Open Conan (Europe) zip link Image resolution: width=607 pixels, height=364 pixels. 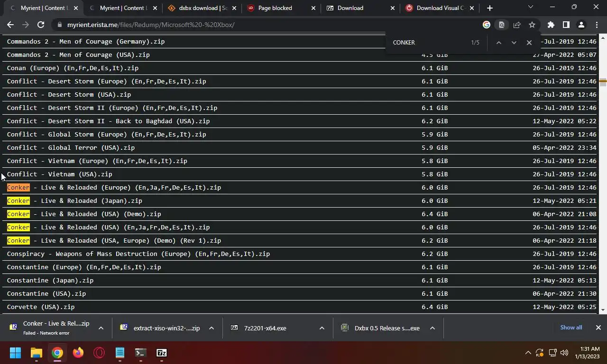click(x=73, y=68)
